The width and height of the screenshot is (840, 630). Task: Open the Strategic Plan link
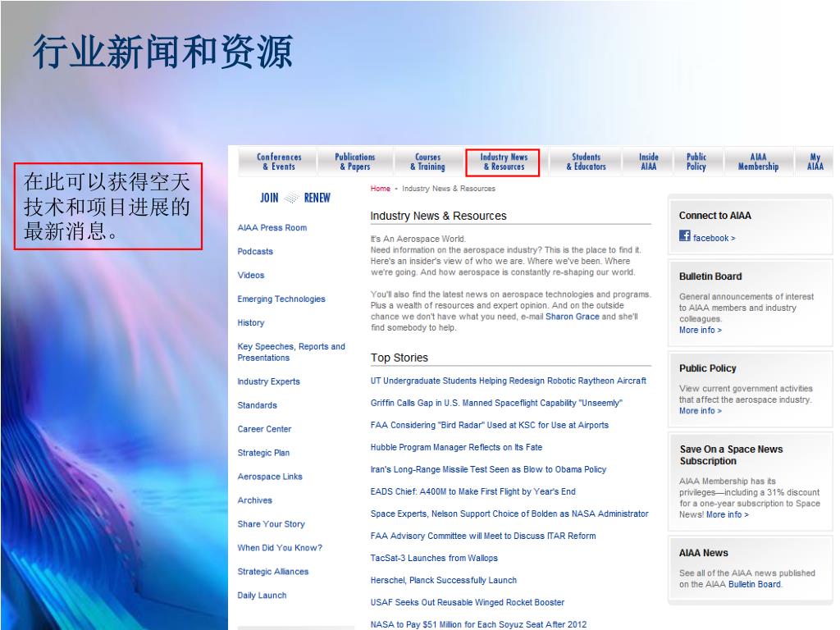click(x=263, y=453)
